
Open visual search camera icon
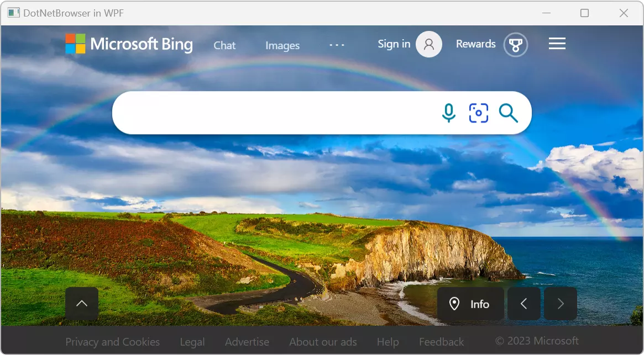pyautogui.click(x=479, y=113)
